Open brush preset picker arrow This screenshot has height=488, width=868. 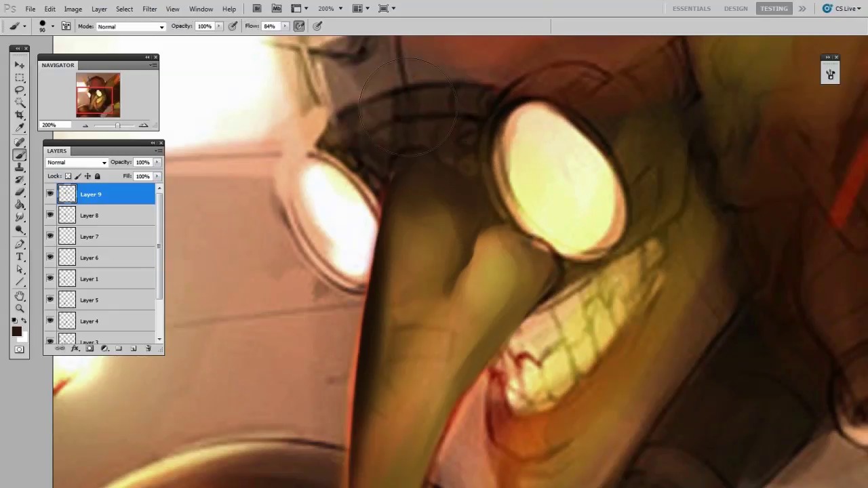[x=53, y=26]
